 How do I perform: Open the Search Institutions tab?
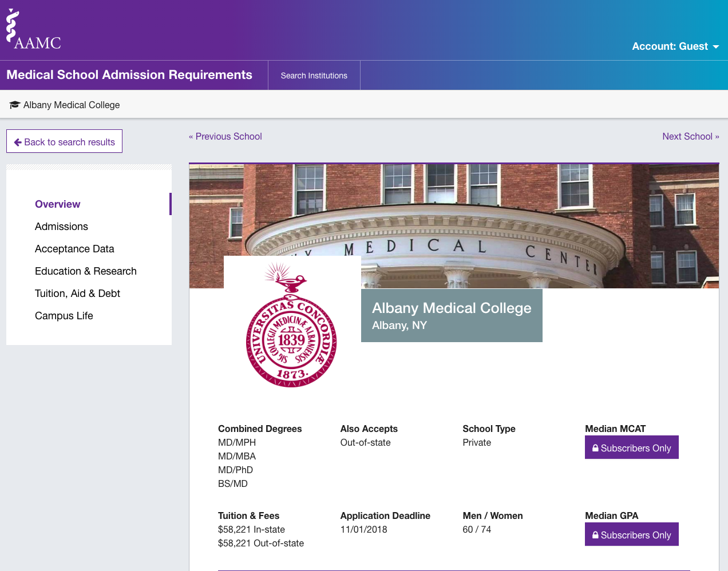pyautogui.click(x=314, y=76)
